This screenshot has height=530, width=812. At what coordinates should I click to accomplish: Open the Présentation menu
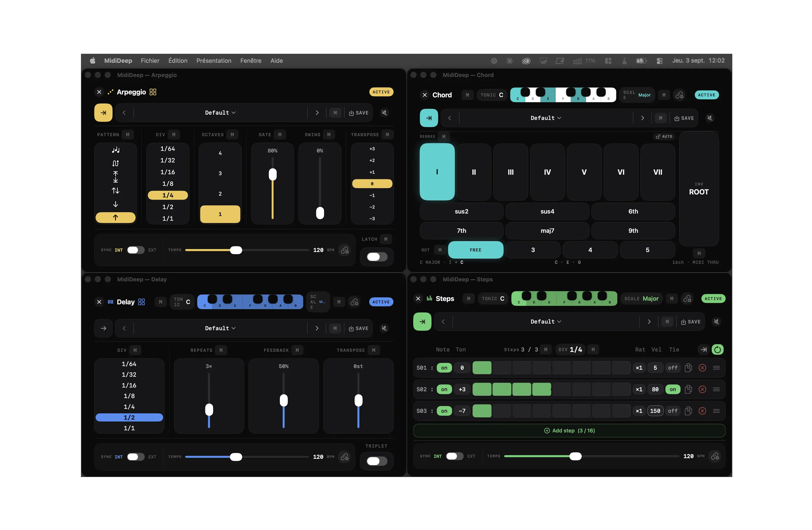click(x=214, y=61)
